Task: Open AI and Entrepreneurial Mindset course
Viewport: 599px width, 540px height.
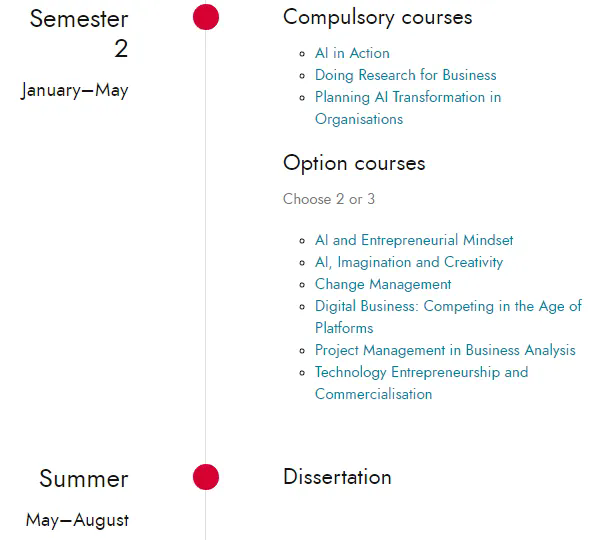Action: tap(414, 240)
